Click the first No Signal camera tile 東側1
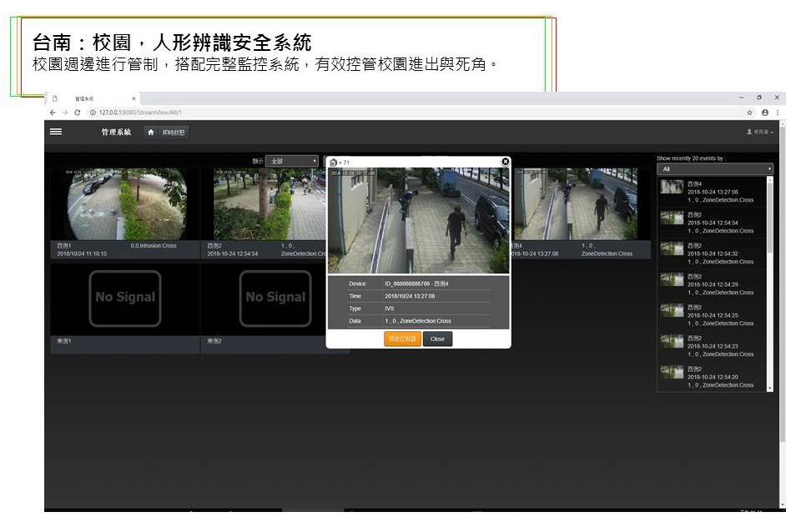This screenshot has width=801, height=532. coord(124,298)
